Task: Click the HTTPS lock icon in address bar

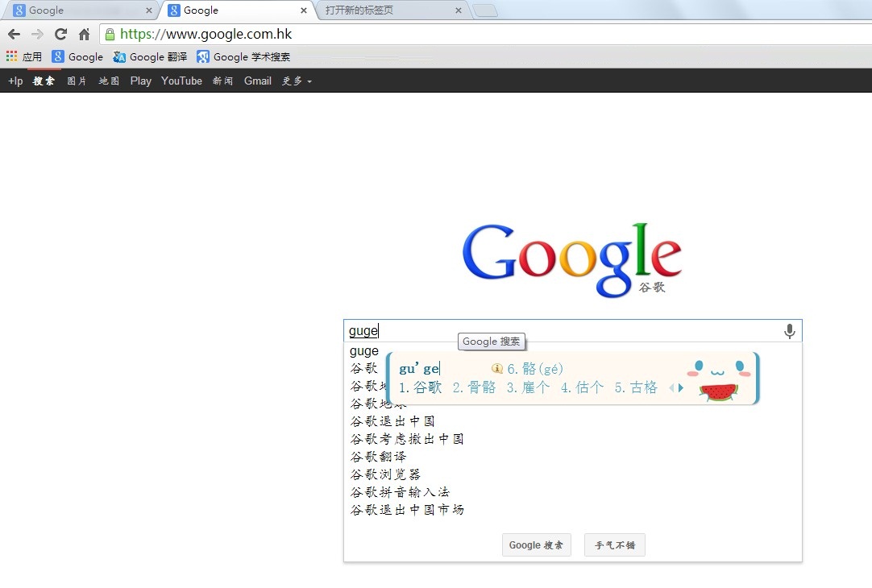Action: (109, 35)
